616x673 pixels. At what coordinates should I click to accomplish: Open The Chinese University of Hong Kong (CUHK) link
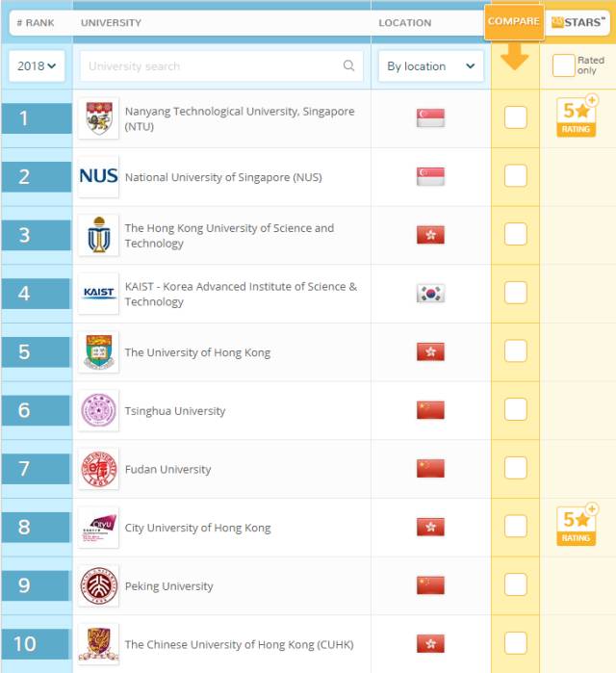(239, 644)
